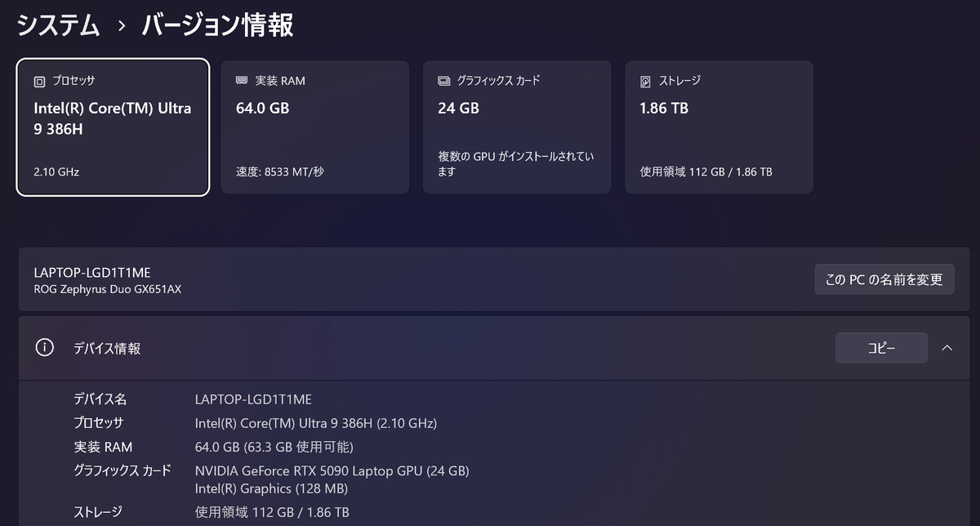Click the processor chip icon
This screenshot has width=980, height=526.
pyautogui.click(x=39, y=81)
